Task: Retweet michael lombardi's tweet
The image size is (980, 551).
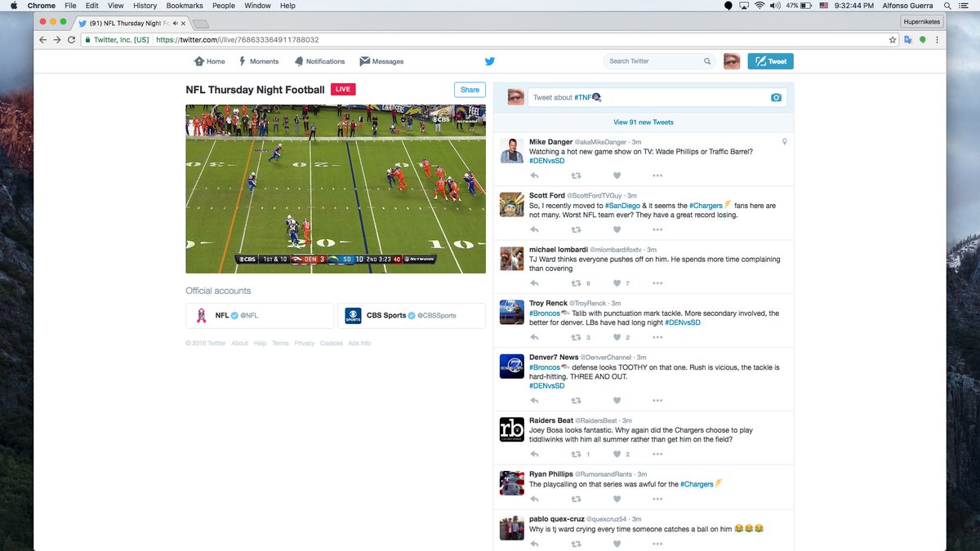Action: [x=576, y=283]
